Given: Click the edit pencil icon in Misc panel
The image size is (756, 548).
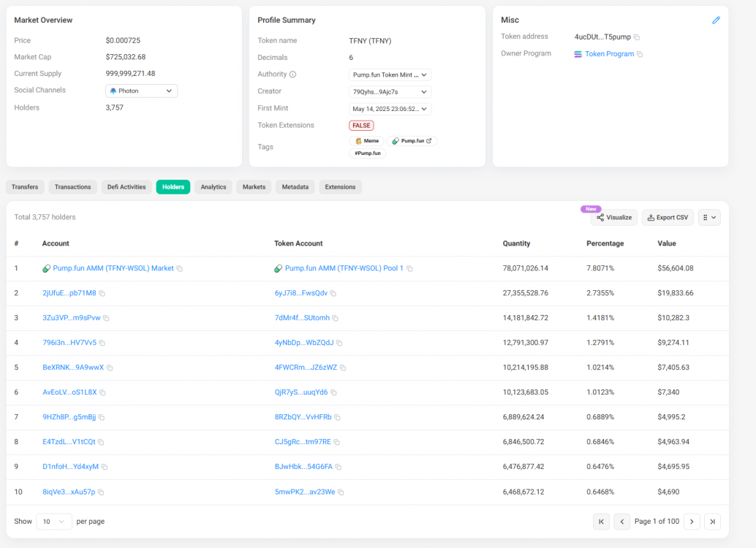Looking at the screenshot, I should coord(716,20).
